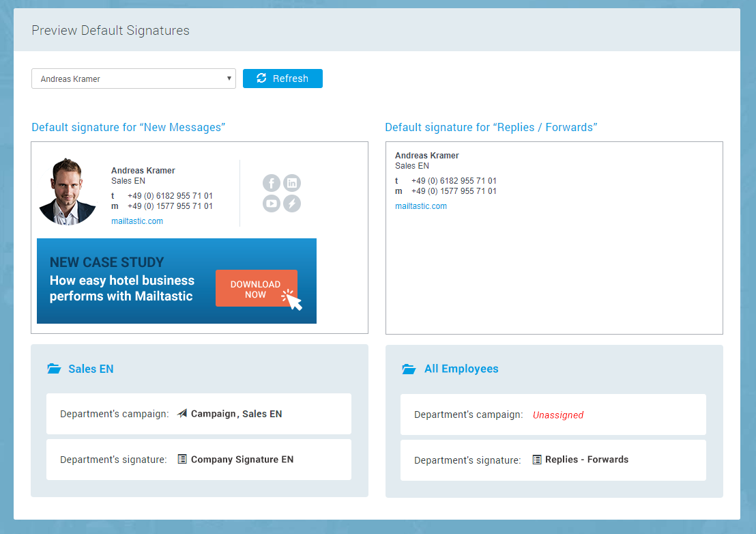
Task: Open the Campaign, Sales EN link
Action: click(236, 414)
